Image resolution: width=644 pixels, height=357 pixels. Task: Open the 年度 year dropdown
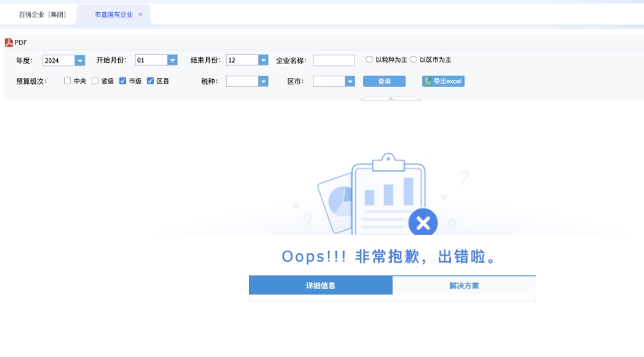80,60
